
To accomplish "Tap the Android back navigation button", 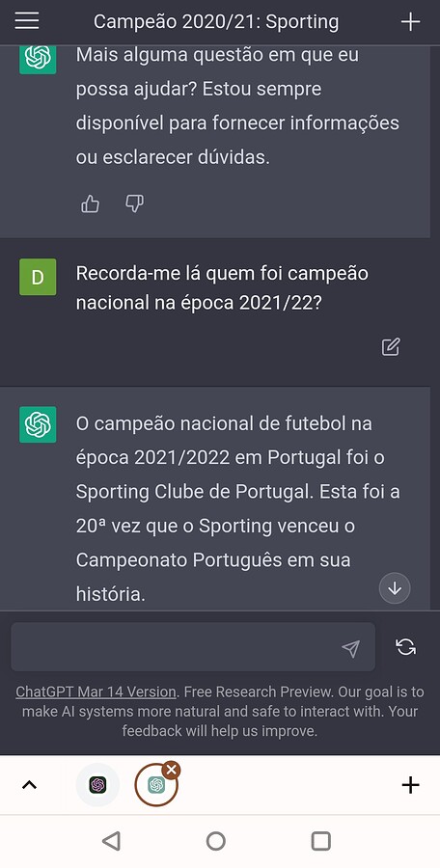I will point(111,841).
